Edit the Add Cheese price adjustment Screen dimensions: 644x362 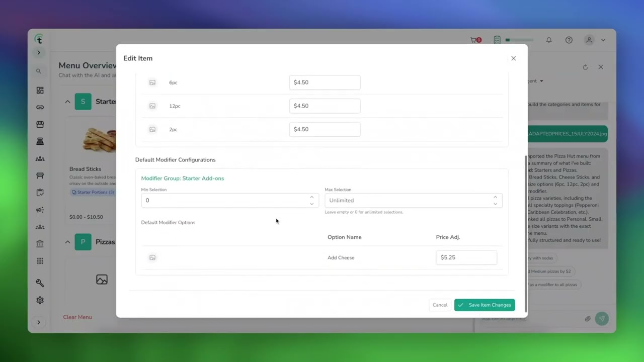tap(466, 257)
